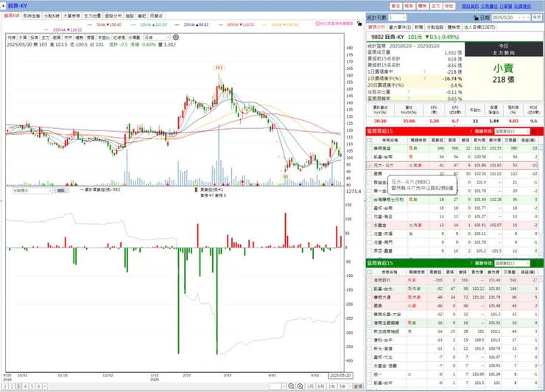Open the 行事曆 link
Image resolution: width=545 pixels, height=392 pixels.
[x=506, y=6]
